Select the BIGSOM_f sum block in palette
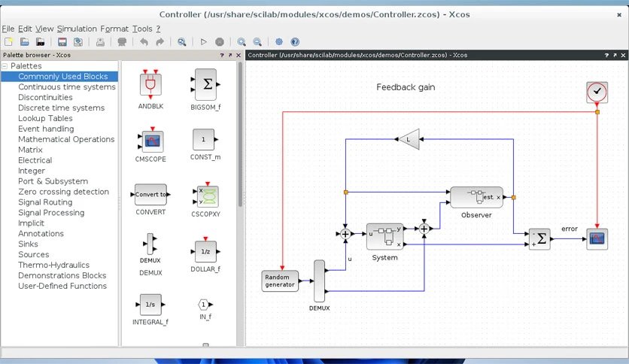This screenshot has height=364, width=629. 205,84
